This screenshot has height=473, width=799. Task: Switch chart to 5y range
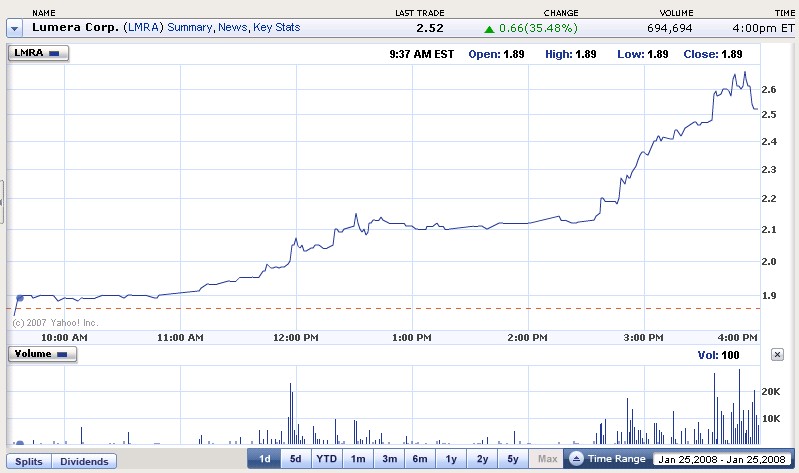tap(513, 459)
